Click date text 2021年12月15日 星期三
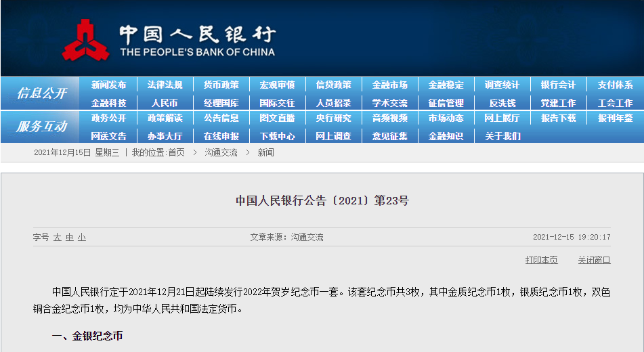The width and height of the screenshot is (644, 352). coord(77,153)
